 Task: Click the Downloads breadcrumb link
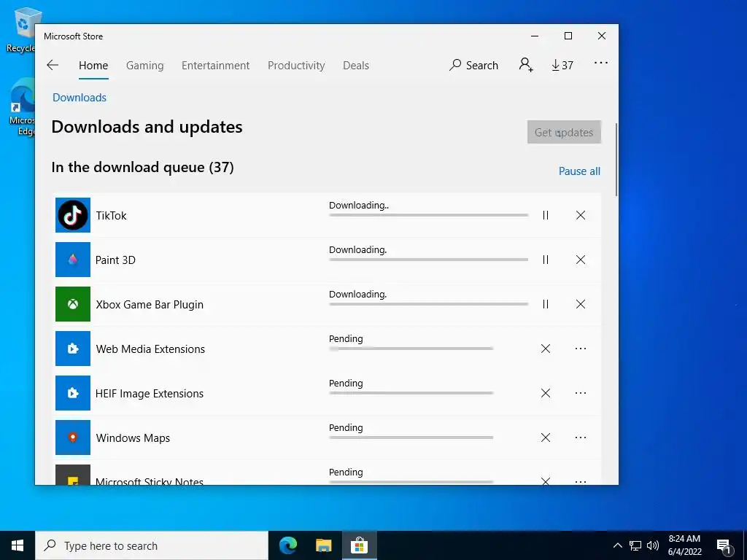click(80, 98)
